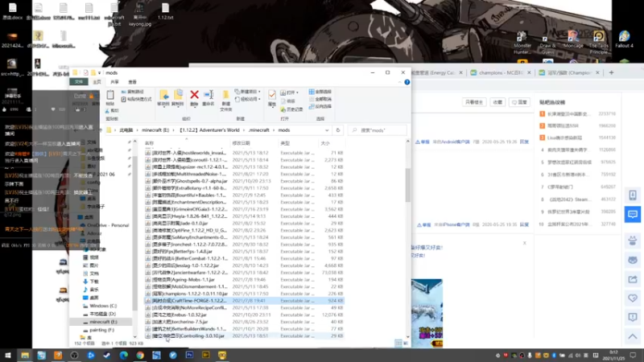Click Paste shortcut in the ribbon
Screen dimensions: 644x362
pos(136,99)
